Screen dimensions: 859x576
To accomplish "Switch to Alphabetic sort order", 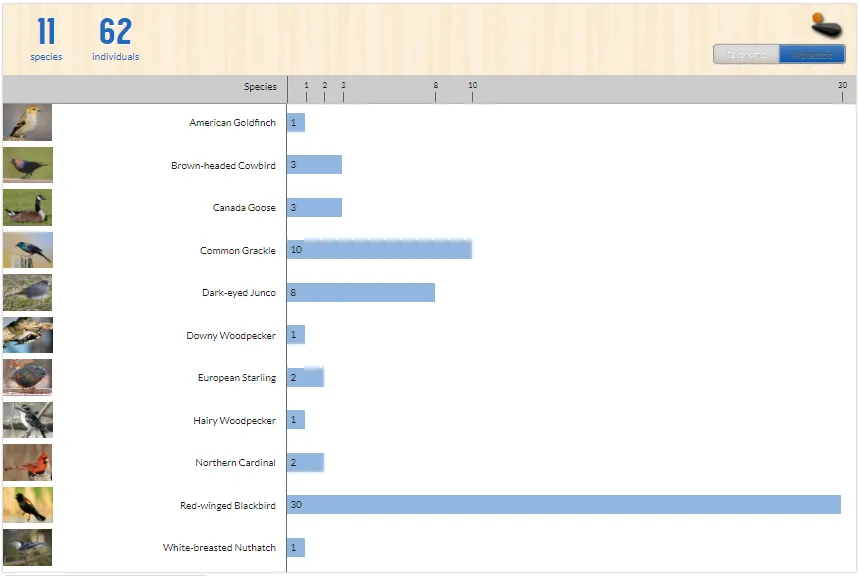I will (x=812, y=54).
